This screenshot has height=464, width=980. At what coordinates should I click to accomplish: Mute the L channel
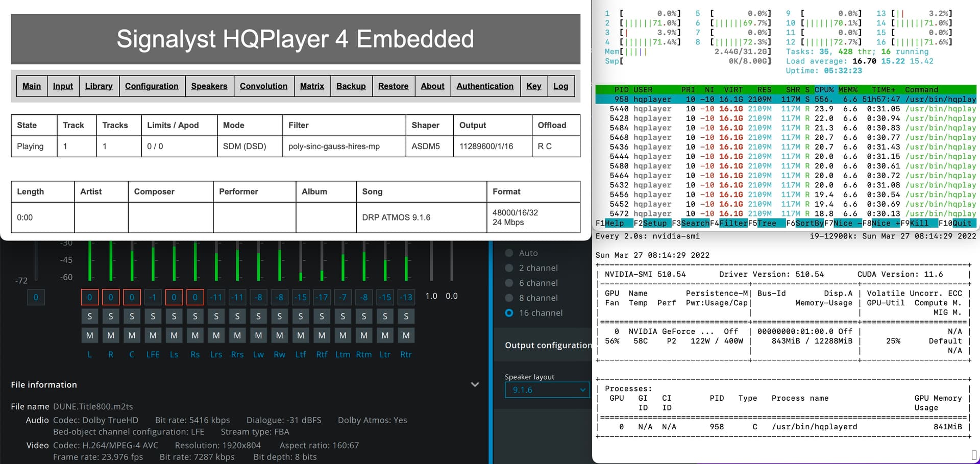point(90,335)
